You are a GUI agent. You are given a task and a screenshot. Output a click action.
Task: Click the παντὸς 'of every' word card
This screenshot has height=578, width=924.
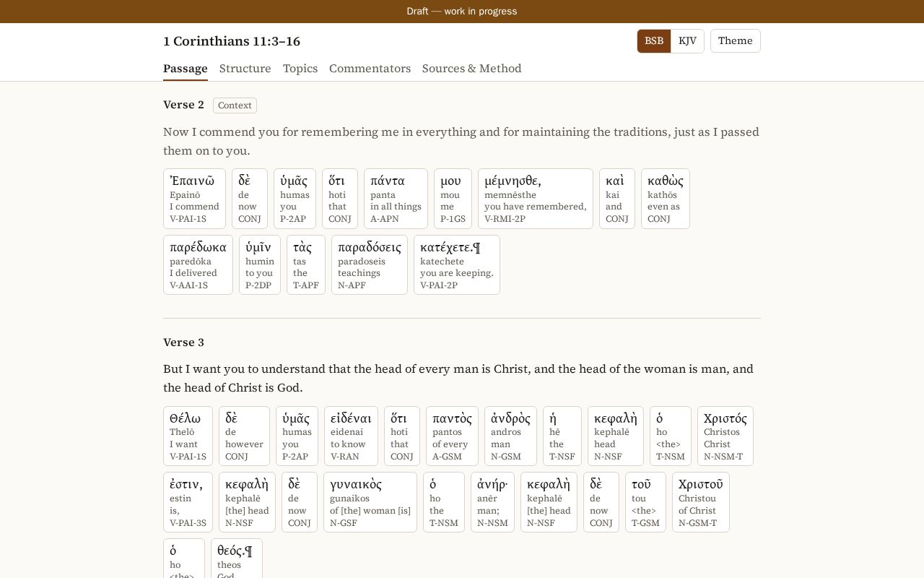pos(452,436)
